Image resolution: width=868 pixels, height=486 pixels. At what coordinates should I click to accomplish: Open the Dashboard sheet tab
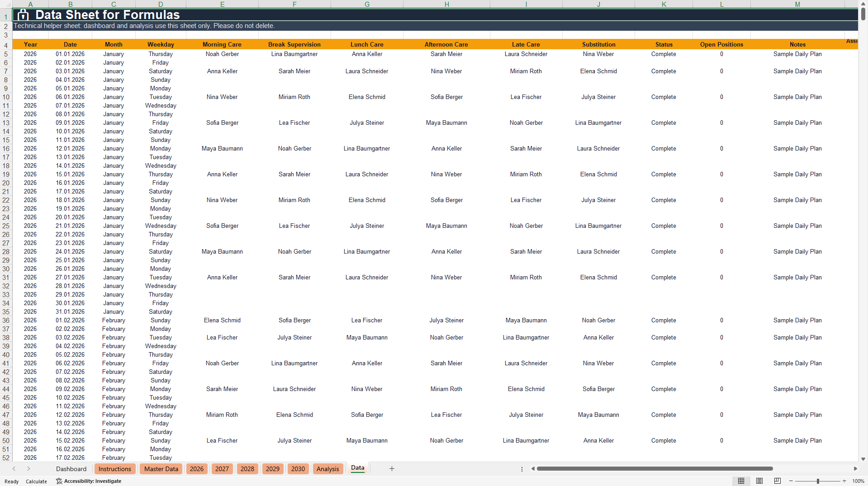click(x=71, y=469)
